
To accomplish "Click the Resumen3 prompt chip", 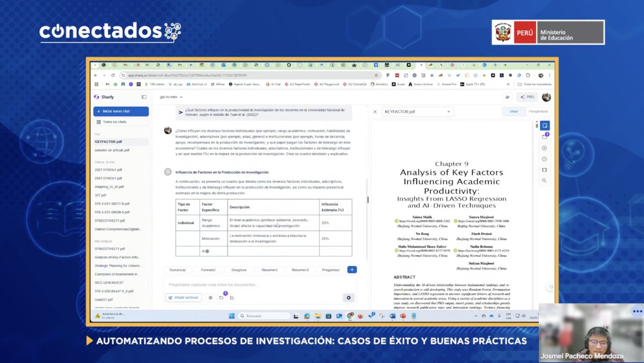I will [x=300, y=270].
